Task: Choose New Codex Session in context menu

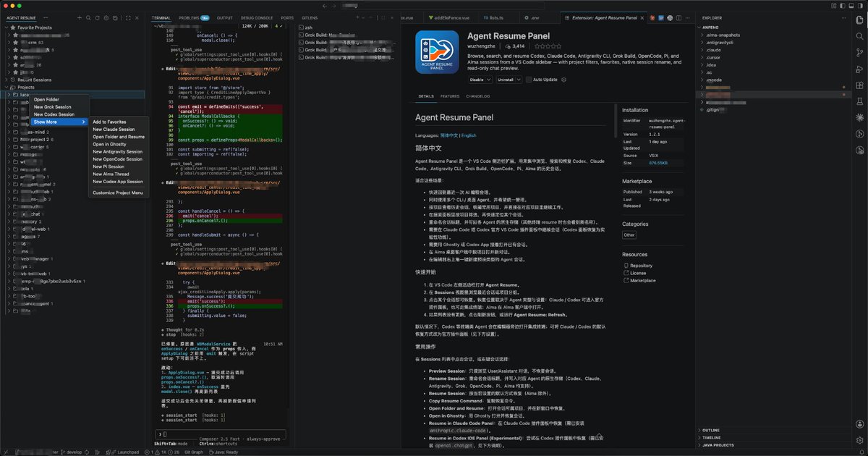Action: 59,114
